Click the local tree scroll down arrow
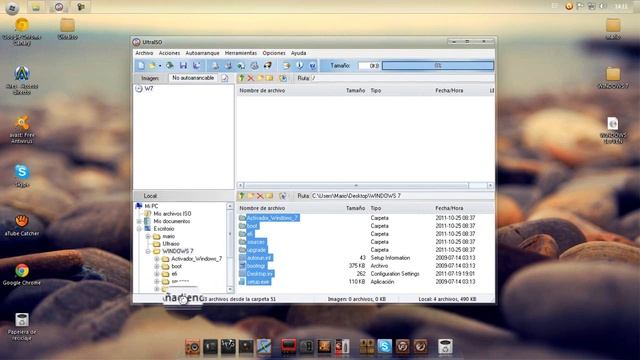Image resolution: width=640 pixels, height=360 pixels. tap(230, 289)
